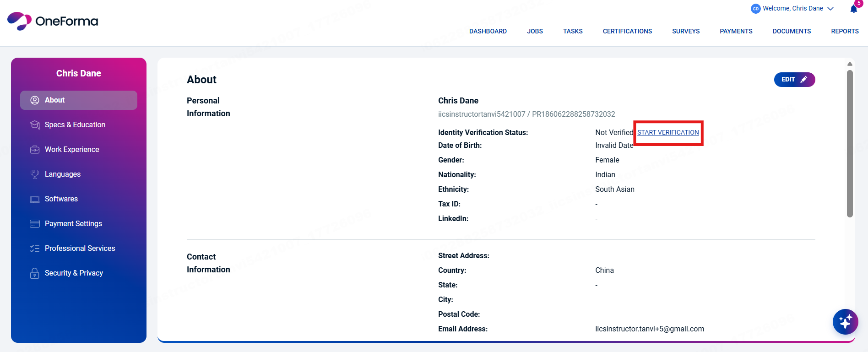Click the OneForma logo
The image size is (868, 352).
tap(53, 21)
